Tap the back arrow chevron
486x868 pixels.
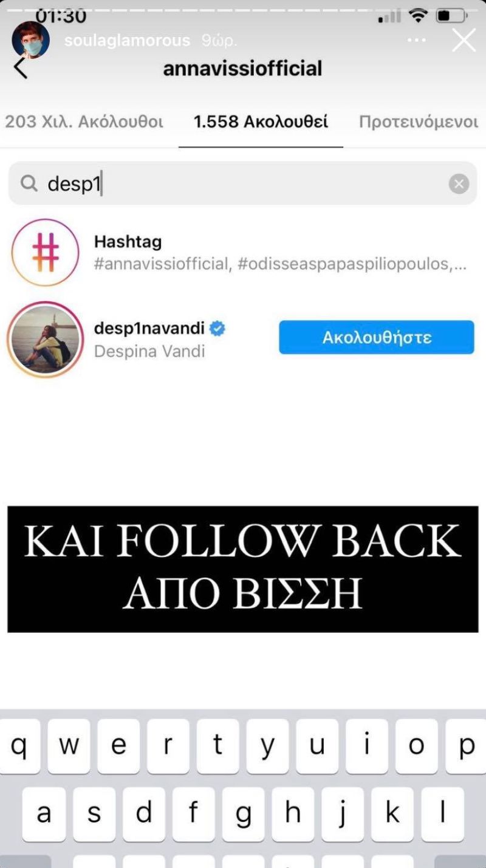[20, 67]
